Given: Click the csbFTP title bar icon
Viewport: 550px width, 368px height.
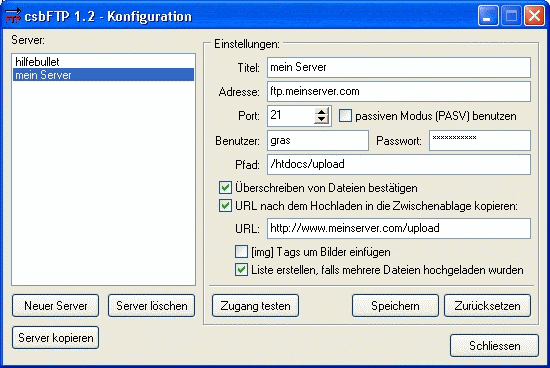Looking at the screenshot, I should point(13,16).
